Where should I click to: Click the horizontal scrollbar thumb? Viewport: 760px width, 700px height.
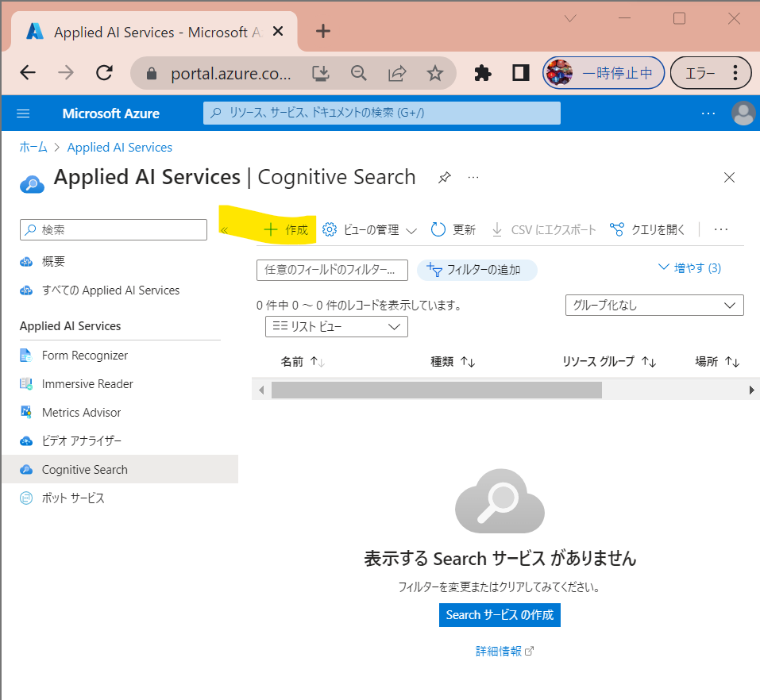(x=437, y=390)
